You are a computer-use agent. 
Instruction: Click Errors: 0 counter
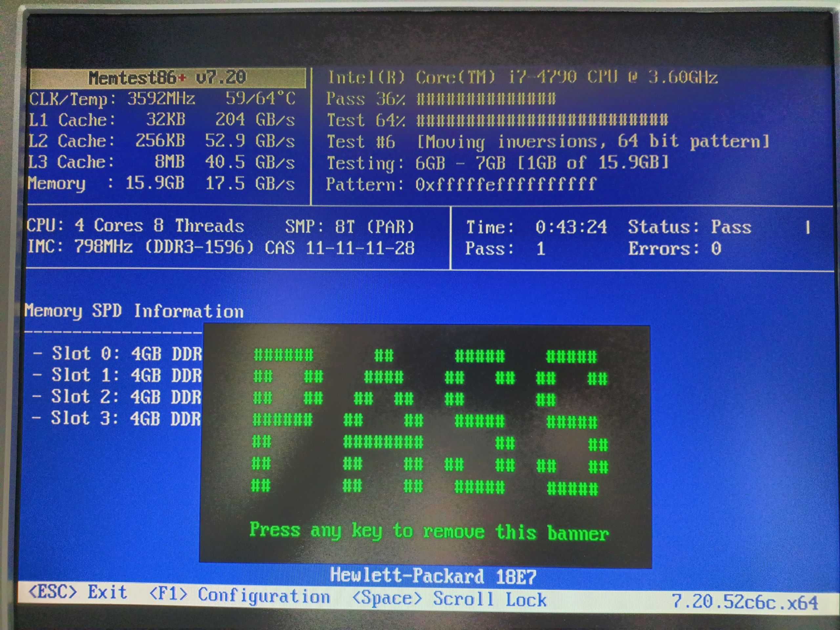674,249
